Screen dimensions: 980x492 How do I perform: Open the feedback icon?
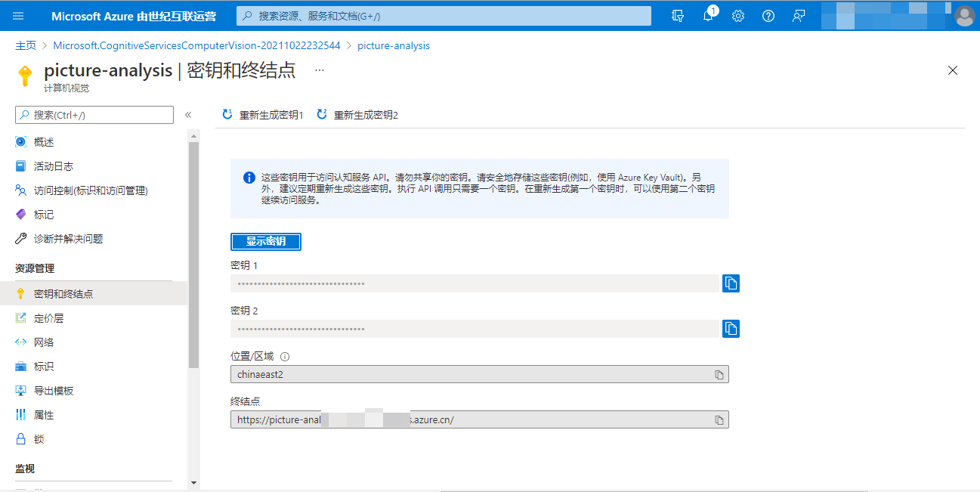799,16
